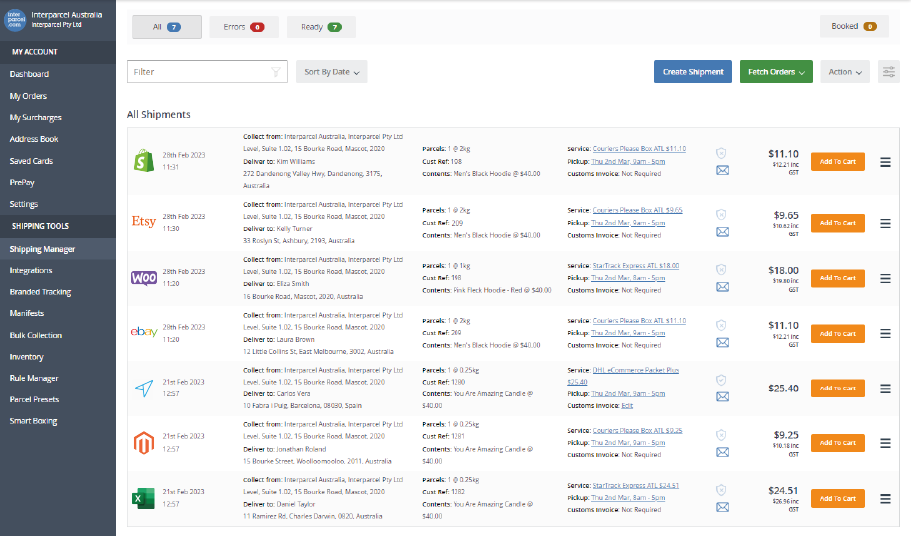
Task: Click the Shopify icon on first shipment
Action: [x=142, y=162]
